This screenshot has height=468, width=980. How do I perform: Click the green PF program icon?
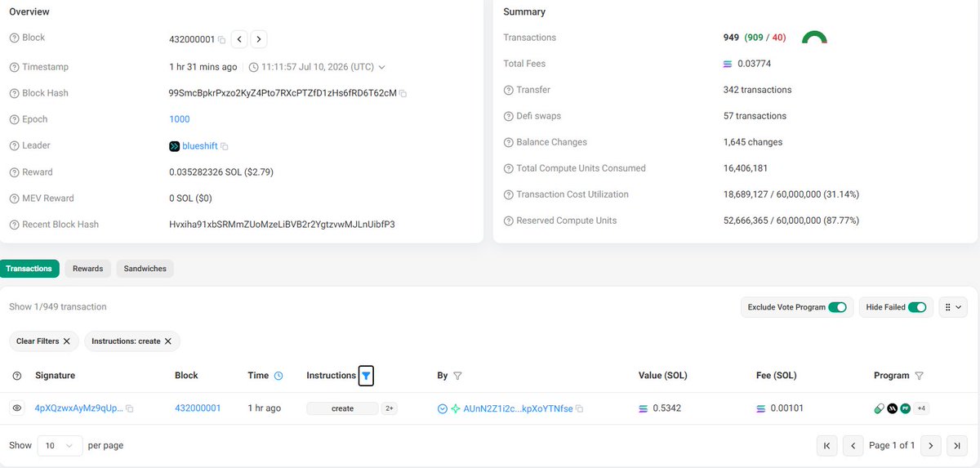(905, 408)
